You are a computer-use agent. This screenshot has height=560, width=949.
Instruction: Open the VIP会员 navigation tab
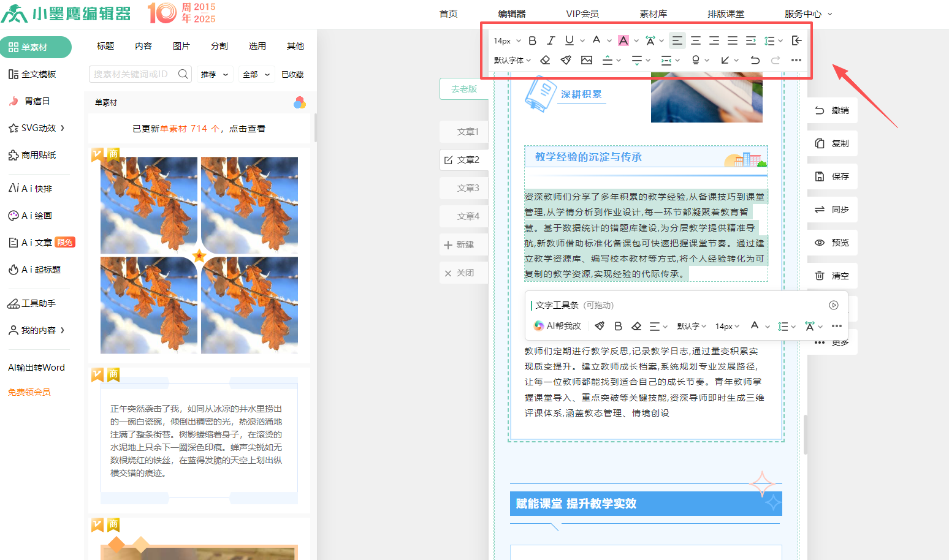(x=582, y=13)
